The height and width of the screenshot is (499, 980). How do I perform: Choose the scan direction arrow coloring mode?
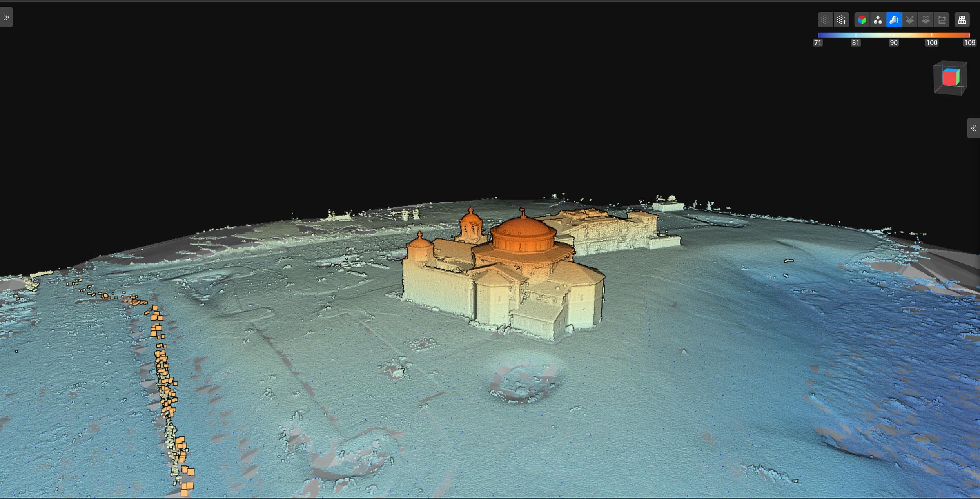click(x=942, y=20)
